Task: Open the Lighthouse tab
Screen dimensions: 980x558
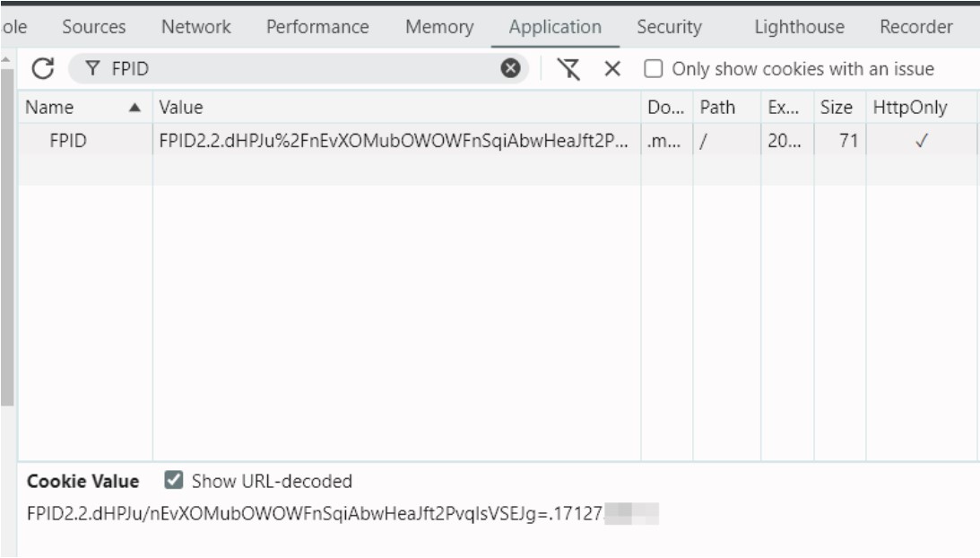Action: click(799, 27)
